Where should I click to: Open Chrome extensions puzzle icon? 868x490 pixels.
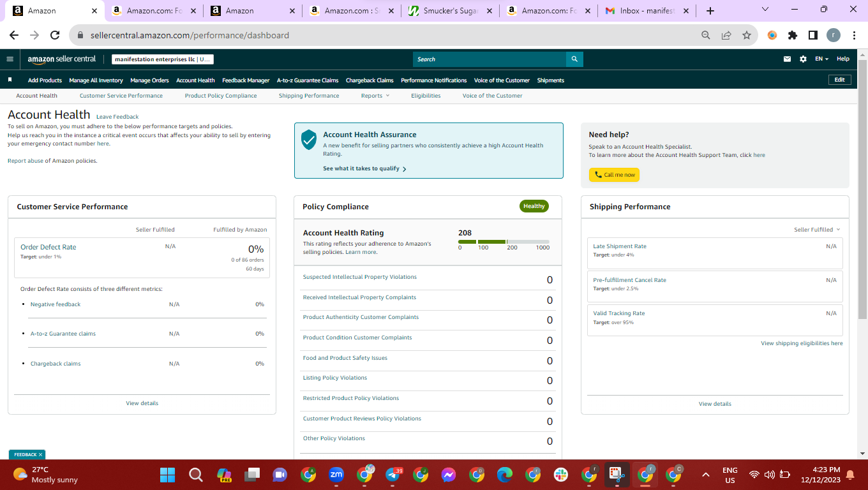[793, 35]
